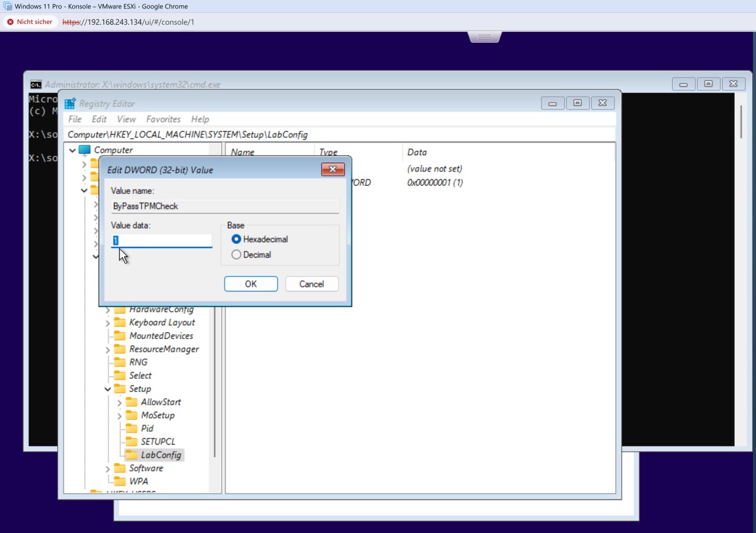The image size is (756, 533).
Task: Expand the Keyboard Layout key
Action: click(x=108, y=323)
